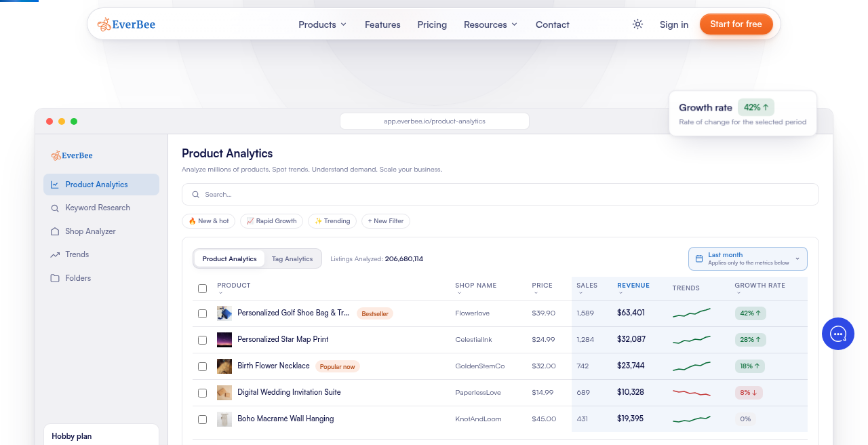Sort by SALES column chevron
This screenshot has height=445, width=868.
click(x=580, y=293)
